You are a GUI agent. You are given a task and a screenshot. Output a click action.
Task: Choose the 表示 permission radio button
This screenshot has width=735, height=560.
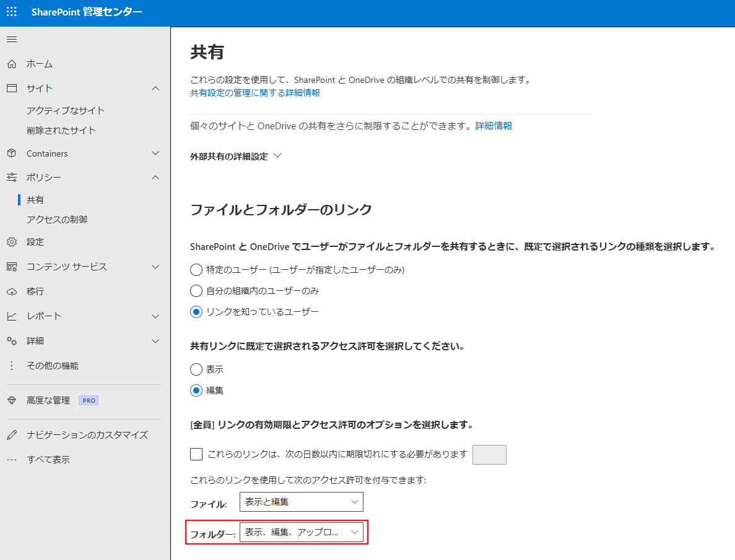pyautogui.click(x=196, y=369)
